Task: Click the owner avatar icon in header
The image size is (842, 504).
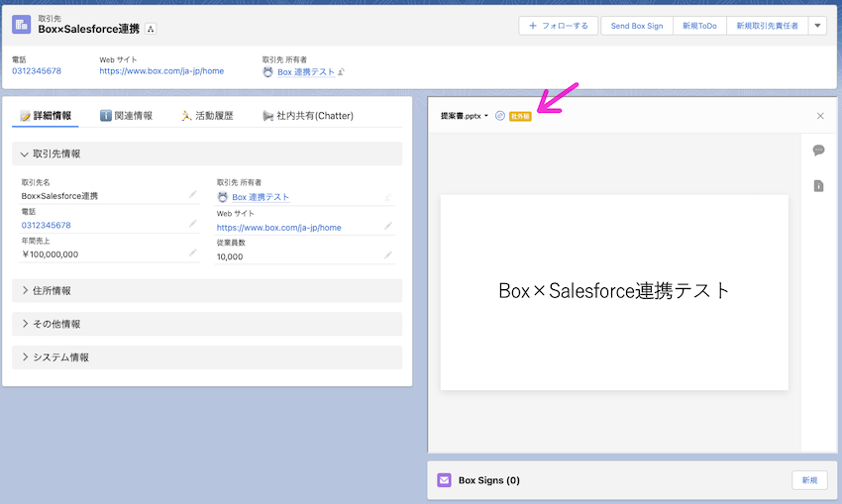Action: (268, 72)
